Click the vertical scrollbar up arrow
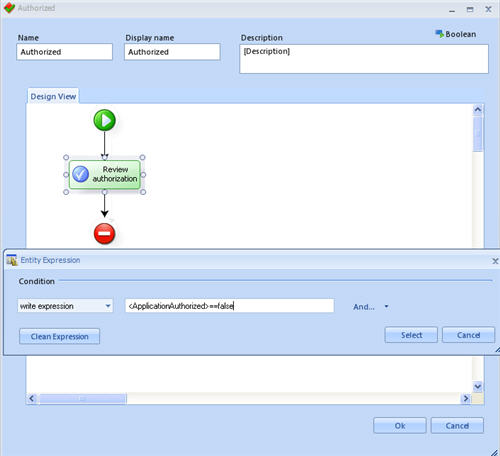The image size is (500, 456). coord(478,110)
